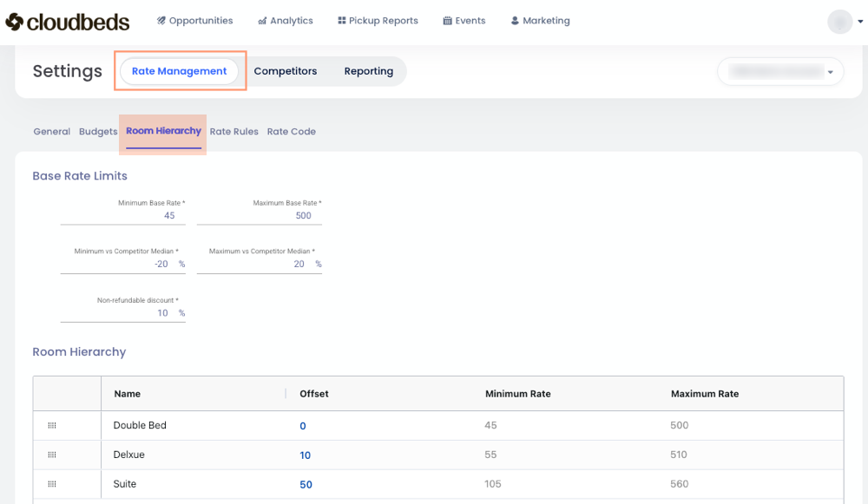Open Opportunities from the top navigation

[x=195, y=21]
